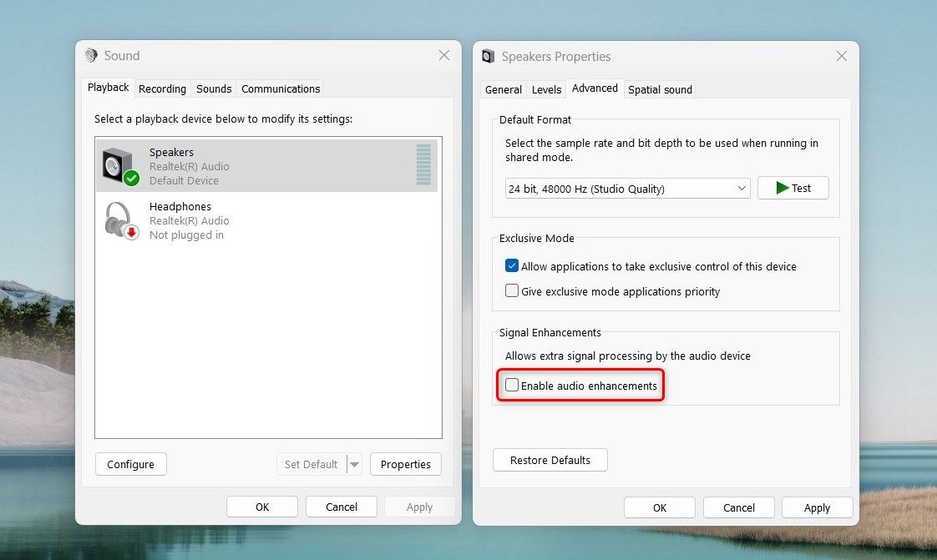Uncheck allow applications exclusive control
The height and width of the screenshot is (560, 937).
point(512,266)
